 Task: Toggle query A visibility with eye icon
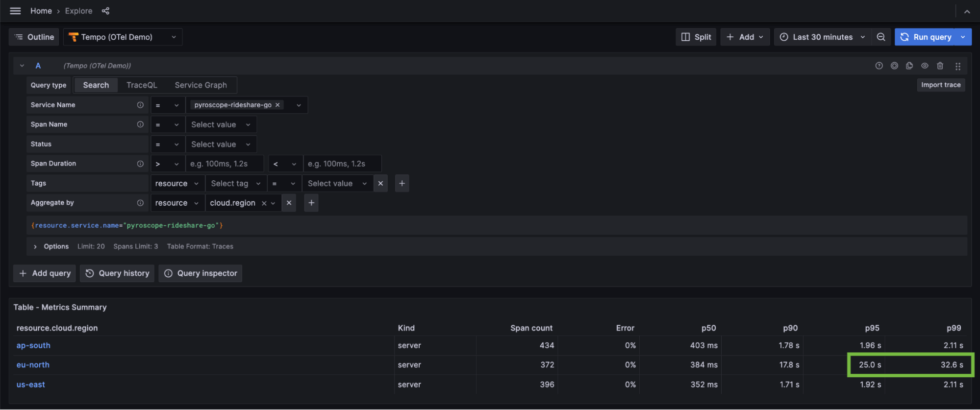[x=925, y=66]
